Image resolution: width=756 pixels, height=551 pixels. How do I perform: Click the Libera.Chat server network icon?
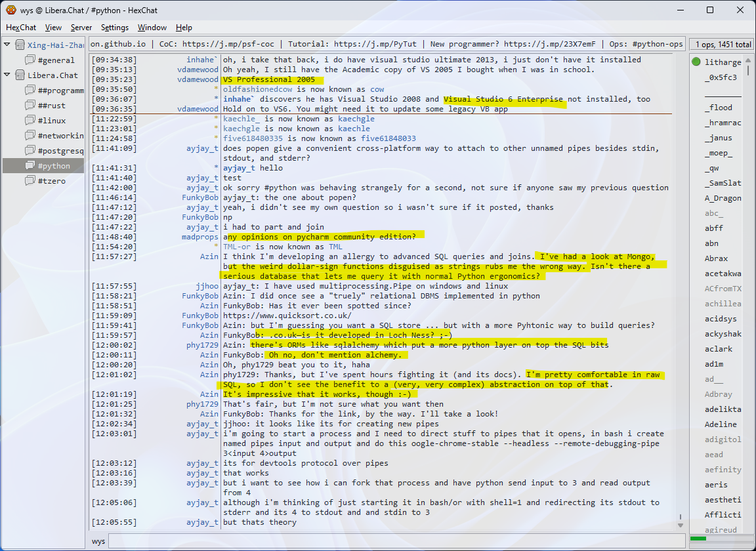[x=19, y=75]
